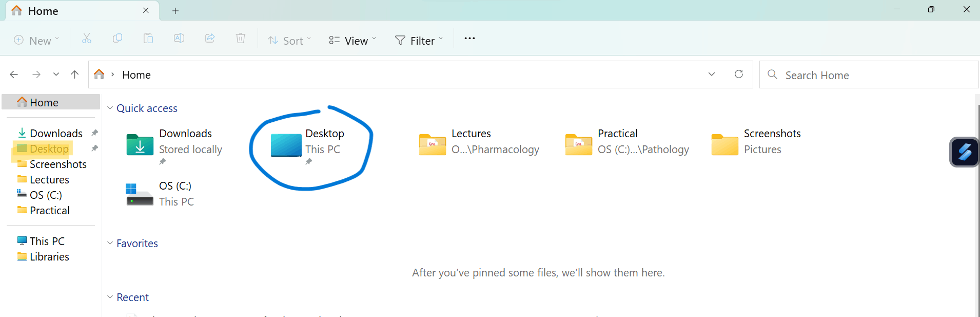Image resolution: width=980 pixels, height=317 pixels.
Task: Click the See more three-dots button
Action: [x=469, y=39]
